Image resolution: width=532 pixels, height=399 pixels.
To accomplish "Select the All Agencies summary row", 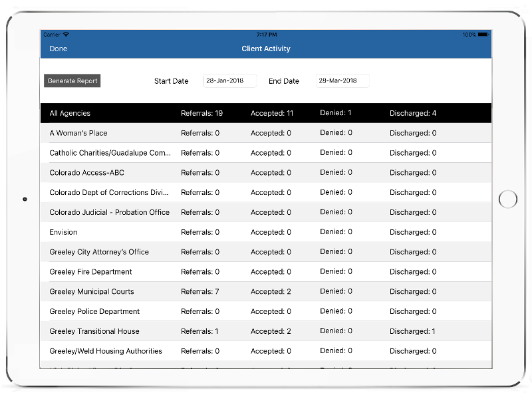I will [266, 113].
